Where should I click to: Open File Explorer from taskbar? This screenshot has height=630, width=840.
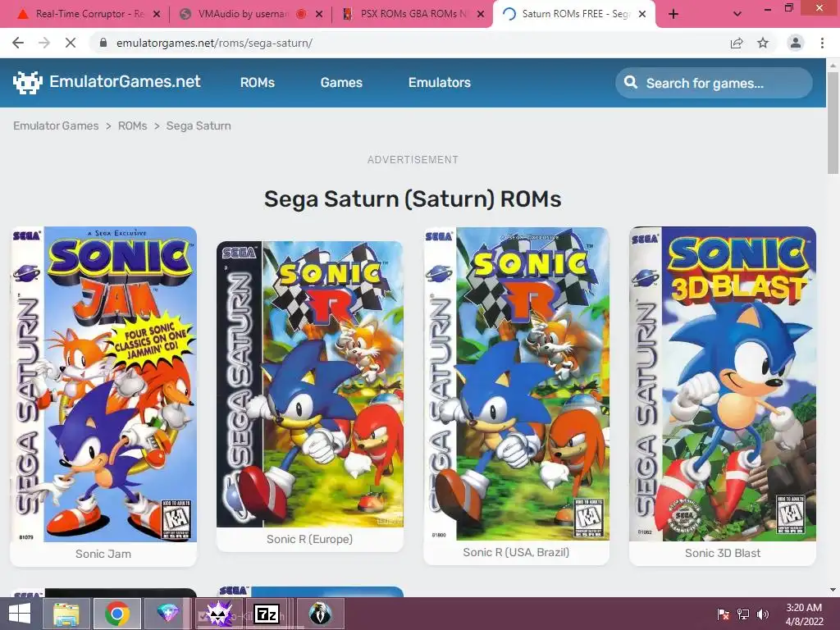tap(66, 614)
